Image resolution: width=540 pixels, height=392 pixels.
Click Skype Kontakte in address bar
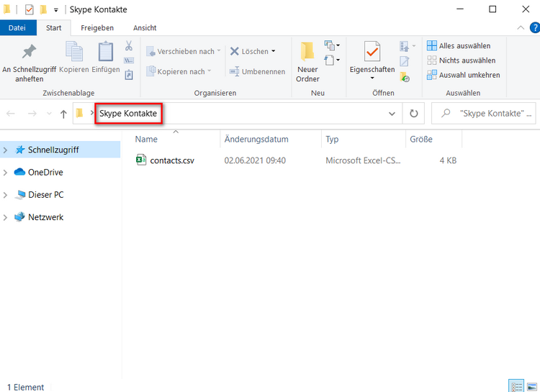[x=128, y=113]
